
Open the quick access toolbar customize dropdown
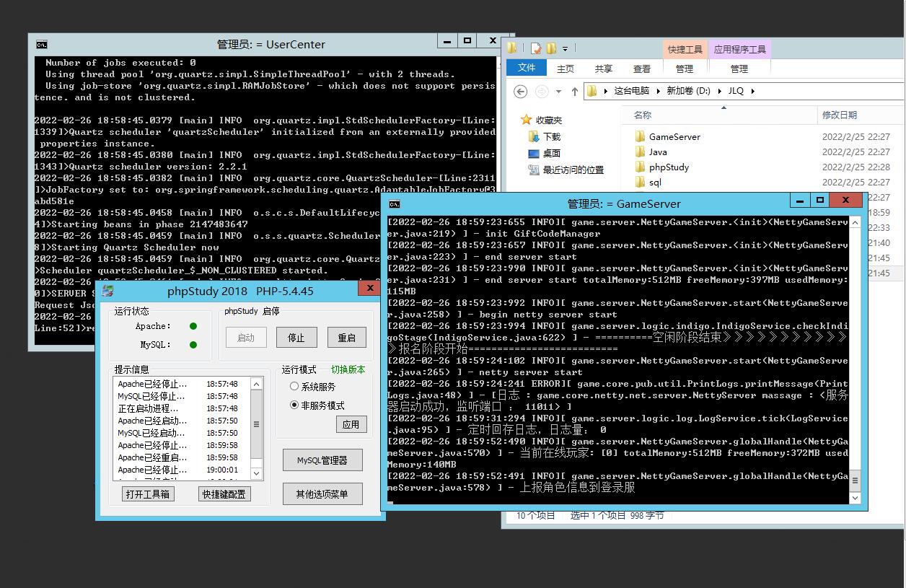(565, 49)
